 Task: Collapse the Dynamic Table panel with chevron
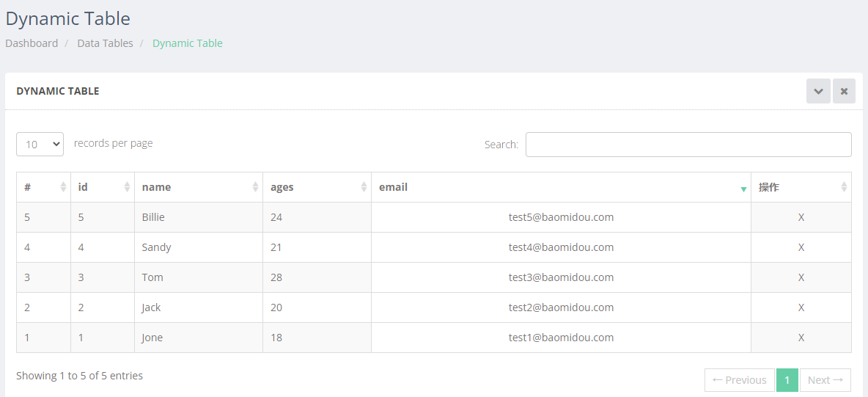tap(818, 91)
